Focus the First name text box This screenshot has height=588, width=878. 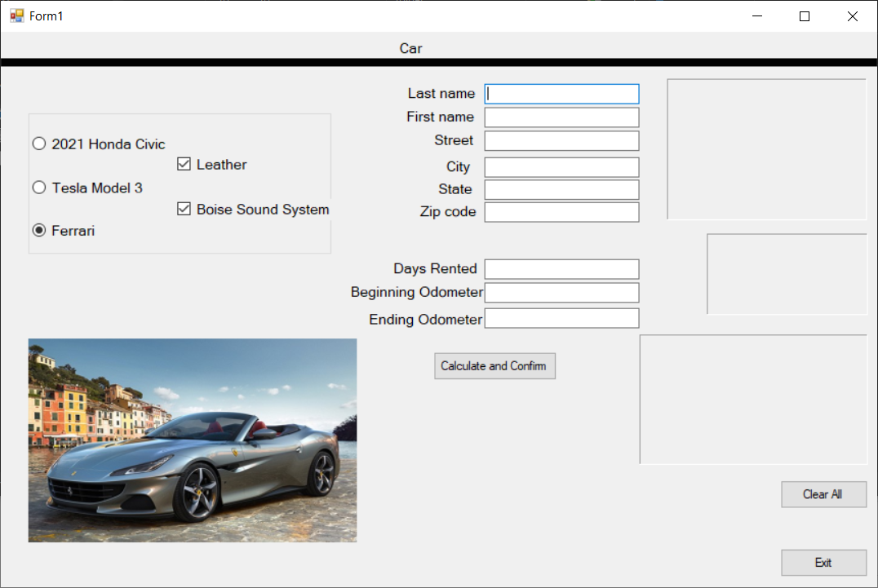561,117
